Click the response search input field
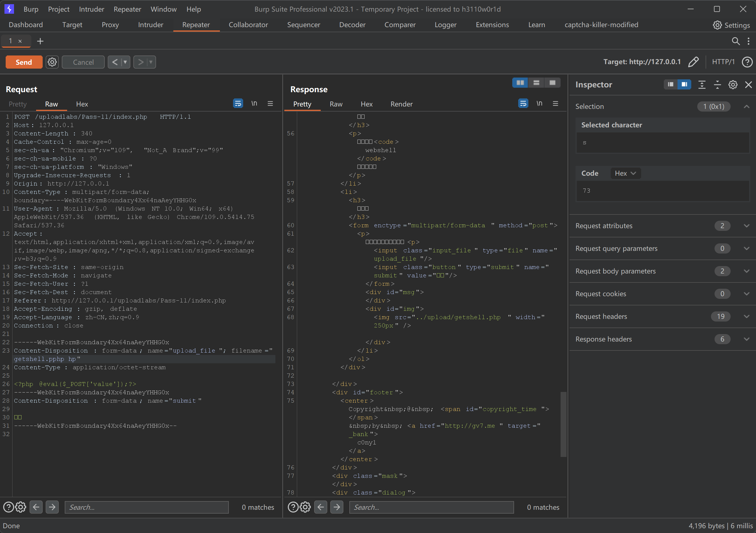This screenshot has width=756, height=533. 431,507
